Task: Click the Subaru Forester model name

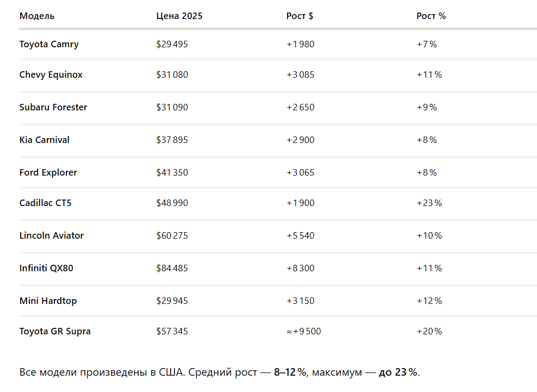Action: tap(53, 107)
